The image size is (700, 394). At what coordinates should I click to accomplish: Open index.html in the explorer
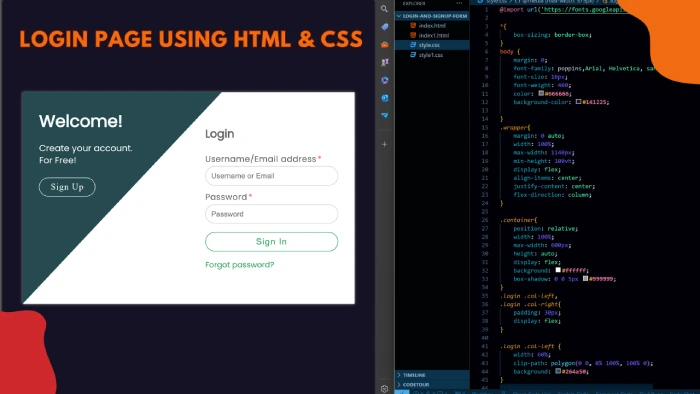point(432,25)
